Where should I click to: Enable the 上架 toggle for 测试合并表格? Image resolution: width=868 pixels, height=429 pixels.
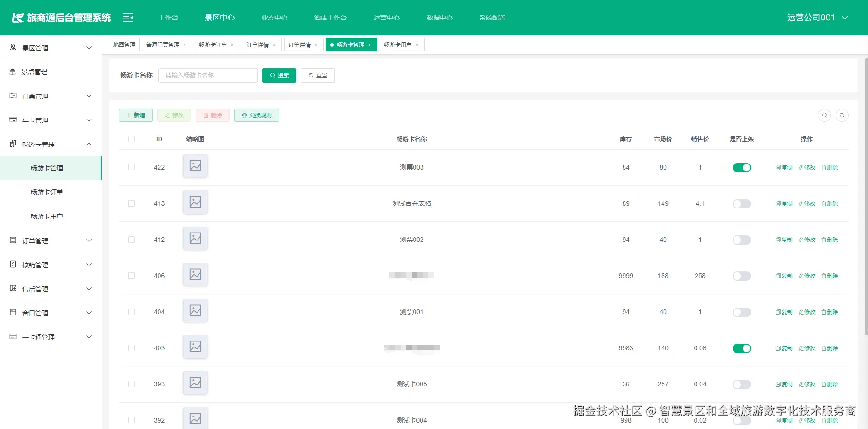coord(741,203)
